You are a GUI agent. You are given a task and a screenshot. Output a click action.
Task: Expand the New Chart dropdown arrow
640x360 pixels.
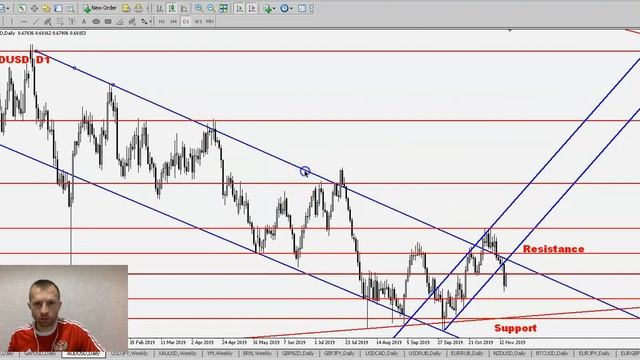(x=8, y=8)
